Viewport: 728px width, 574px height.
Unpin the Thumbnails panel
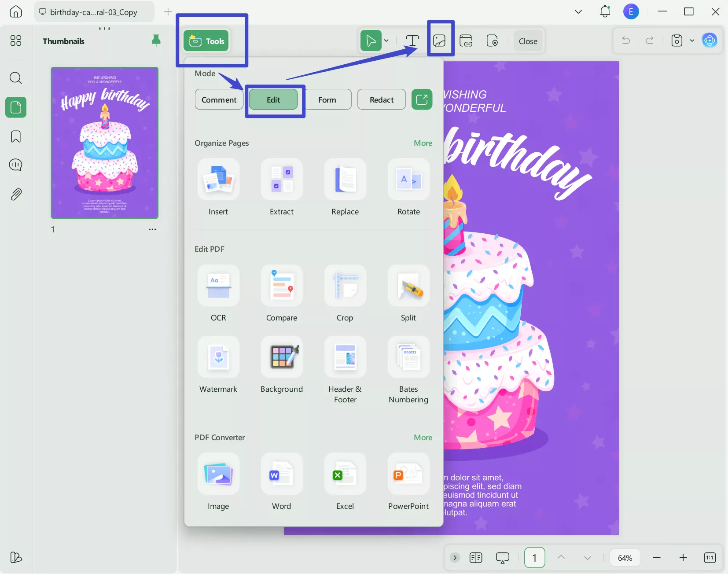156,41
